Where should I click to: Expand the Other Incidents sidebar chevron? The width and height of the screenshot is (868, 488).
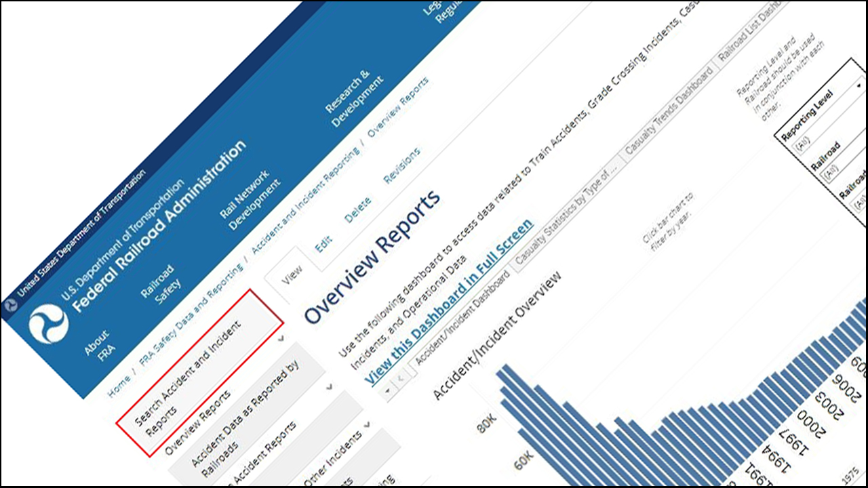(368, 424)
